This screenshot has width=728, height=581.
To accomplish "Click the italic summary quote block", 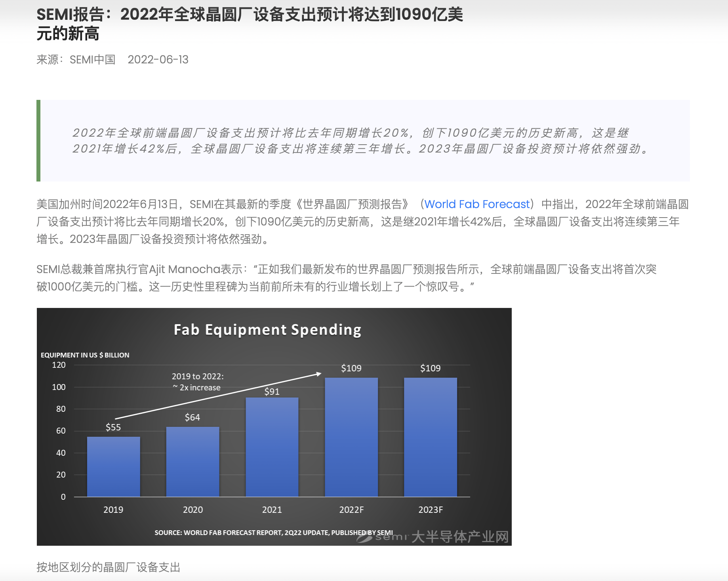I will point(363,141).
